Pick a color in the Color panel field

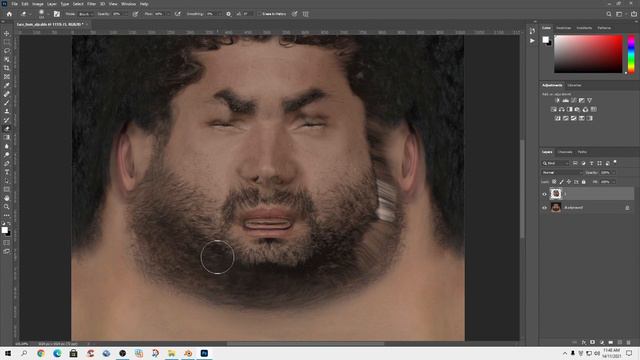point(588,54)
